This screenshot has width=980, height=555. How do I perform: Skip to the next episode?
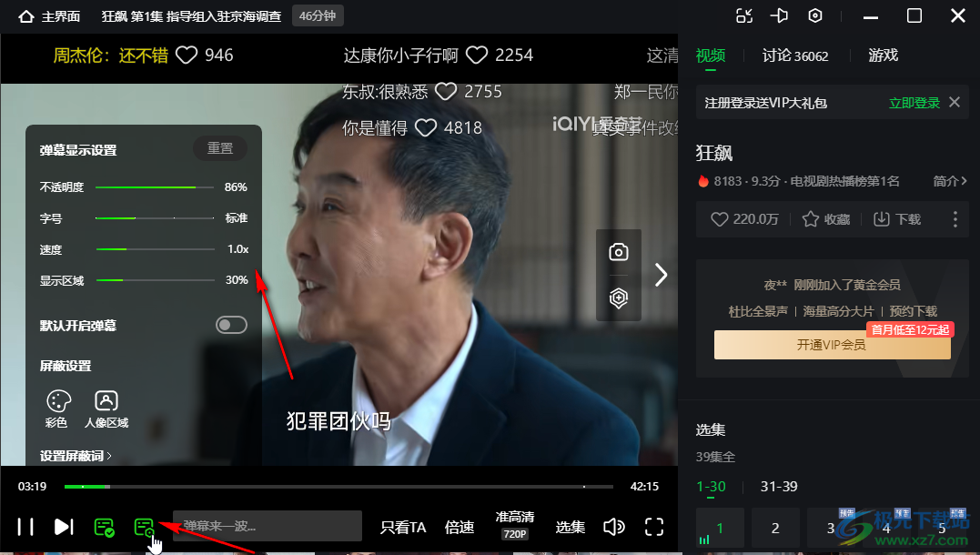[64, 527]
